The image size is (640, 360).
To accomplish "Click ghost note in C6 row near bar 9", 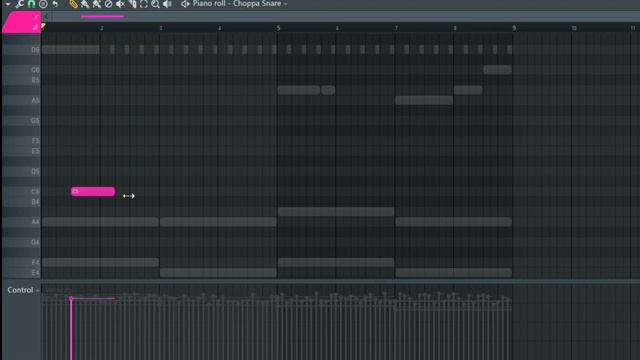I will tap(498, 70).
